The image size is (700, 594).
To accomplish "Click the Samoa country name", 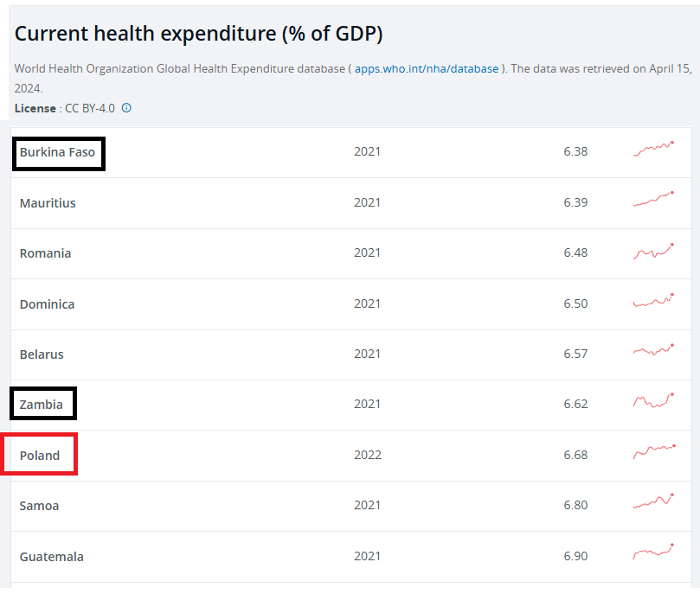I will (x=39, y=506).
